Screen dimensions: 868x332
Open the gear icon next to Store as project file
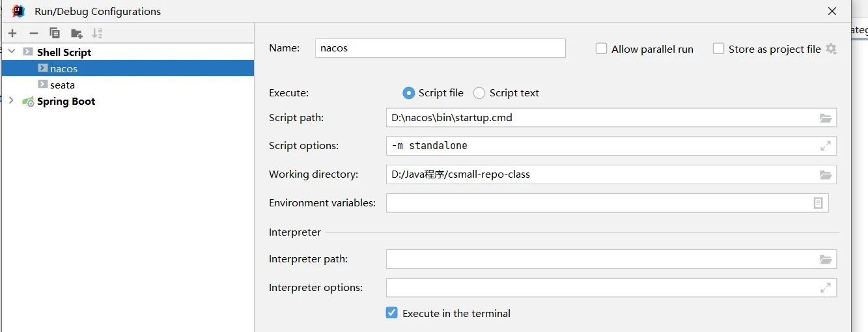pyautogui.click(x=831, y=49)
